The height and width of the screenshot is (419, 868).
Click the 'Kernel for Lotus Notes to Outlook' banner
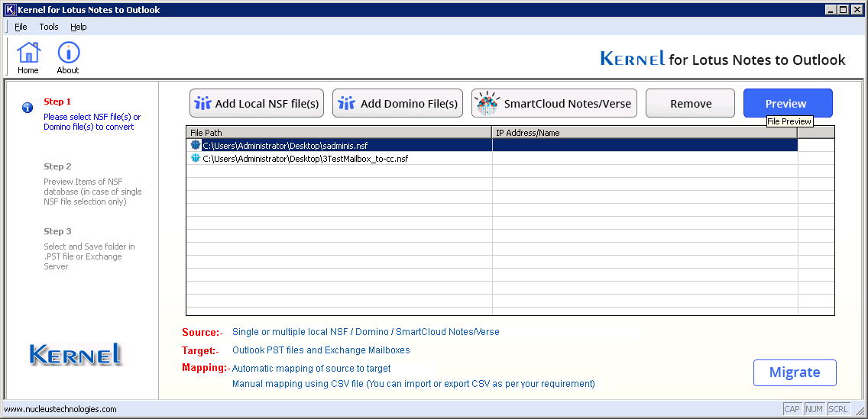[723, 59]
